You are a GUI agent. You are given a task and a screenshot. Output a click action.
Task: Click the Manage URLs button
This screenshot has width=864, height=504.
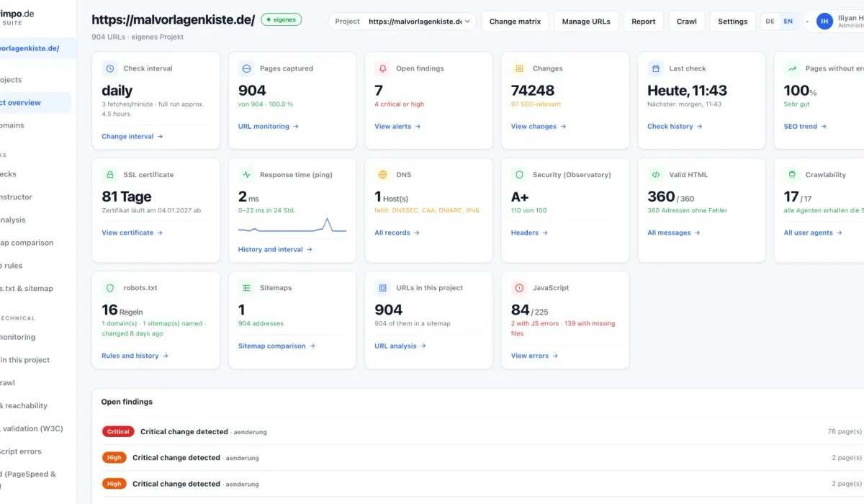coord(586,22)
